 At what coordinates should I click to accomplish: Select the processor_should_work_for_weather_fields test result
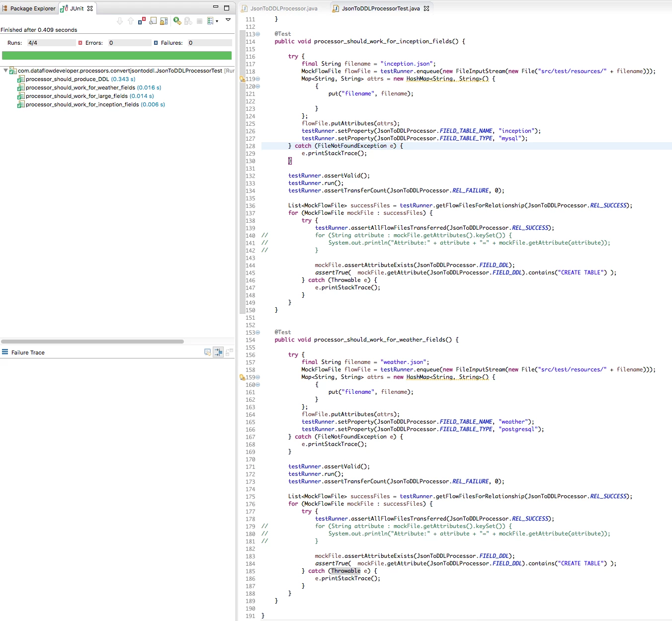[89, 88]
